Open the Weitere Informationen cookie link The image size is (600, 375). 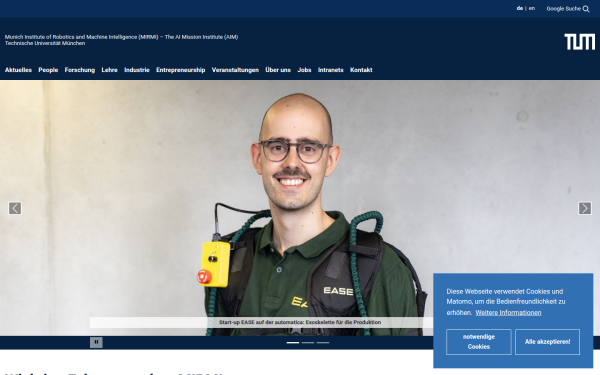[508, 313]
